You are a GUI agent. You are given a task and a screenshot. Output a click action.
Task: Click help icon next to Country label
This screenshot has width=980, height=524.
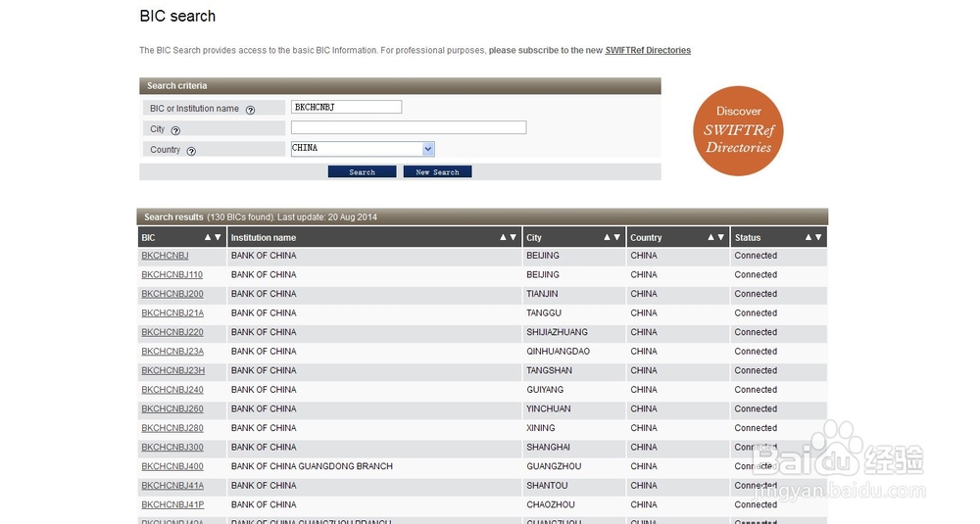click(x=191, y=151)
